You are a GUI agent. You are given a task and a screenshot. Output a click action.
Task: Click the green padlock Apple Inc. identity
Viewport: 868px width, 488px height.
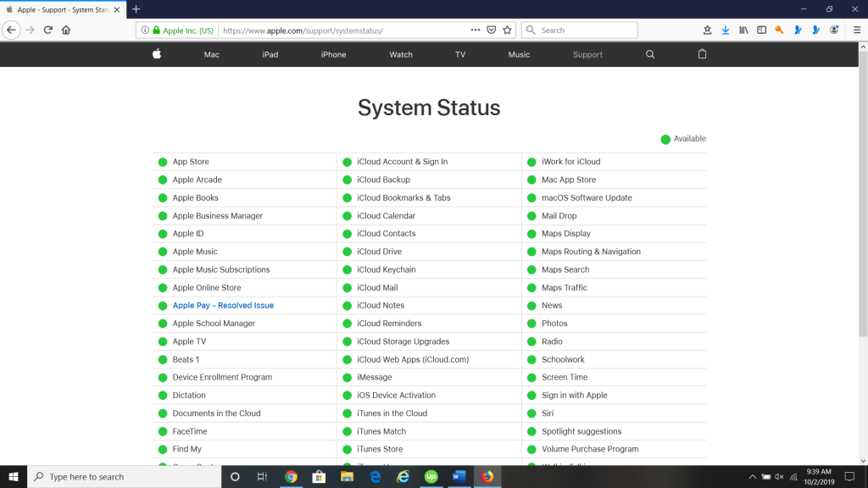click(x=183, y=30)
